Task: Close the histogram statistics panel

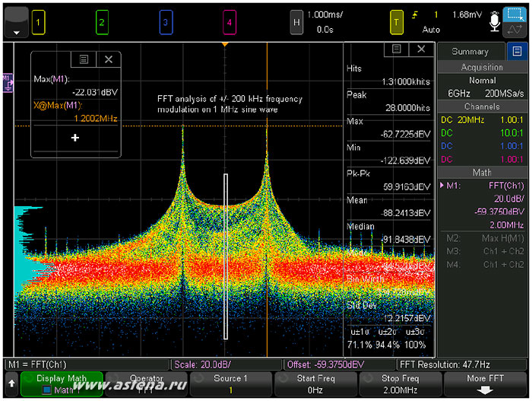Action: click(421, 49)
